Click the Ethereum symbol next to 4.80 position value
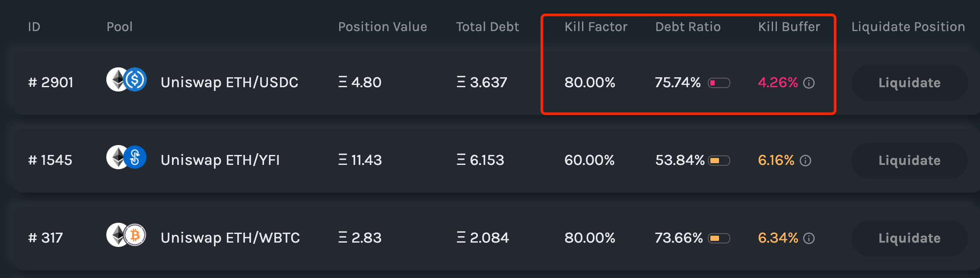The width and height of the screenshot is (980, 278). pos(343,82)
